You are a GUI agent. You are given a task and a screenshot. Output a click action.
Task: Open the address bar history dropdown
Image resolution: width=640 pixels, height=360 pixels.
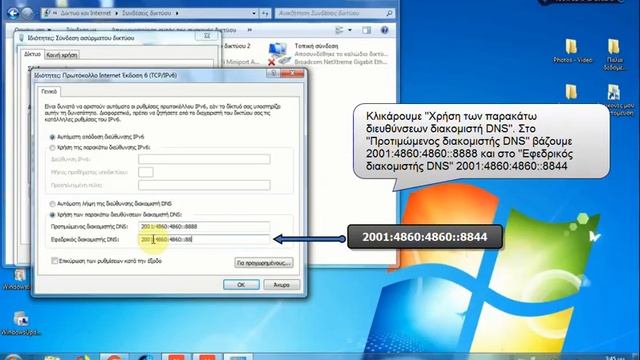254,13
